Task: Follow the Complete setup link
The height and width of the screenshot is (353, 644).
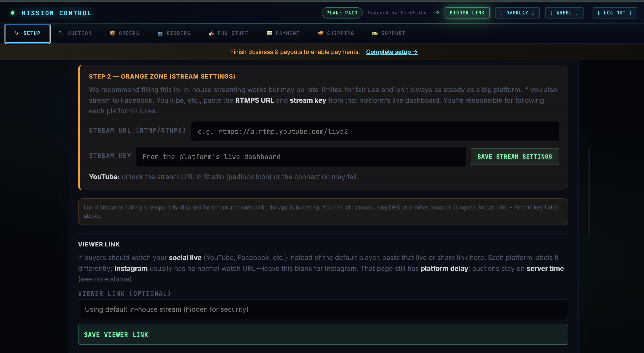Action: [391, 52]
